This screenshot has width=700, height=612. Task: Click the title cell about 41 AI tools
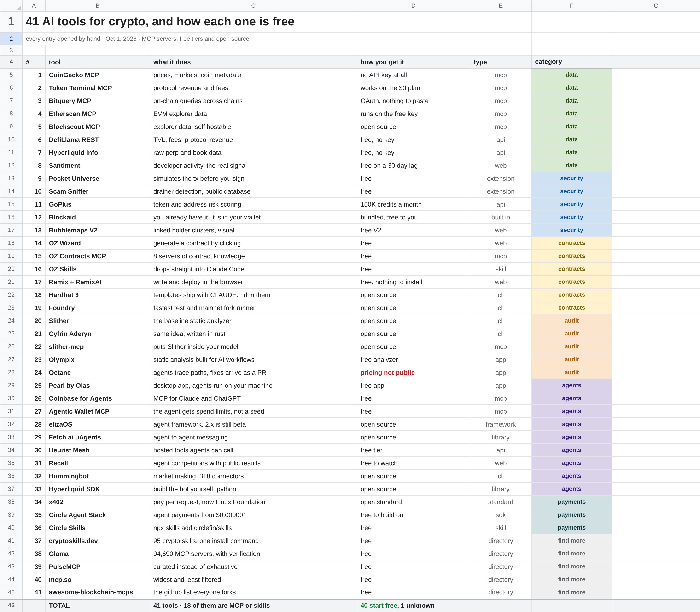click(x=246, y=22)
